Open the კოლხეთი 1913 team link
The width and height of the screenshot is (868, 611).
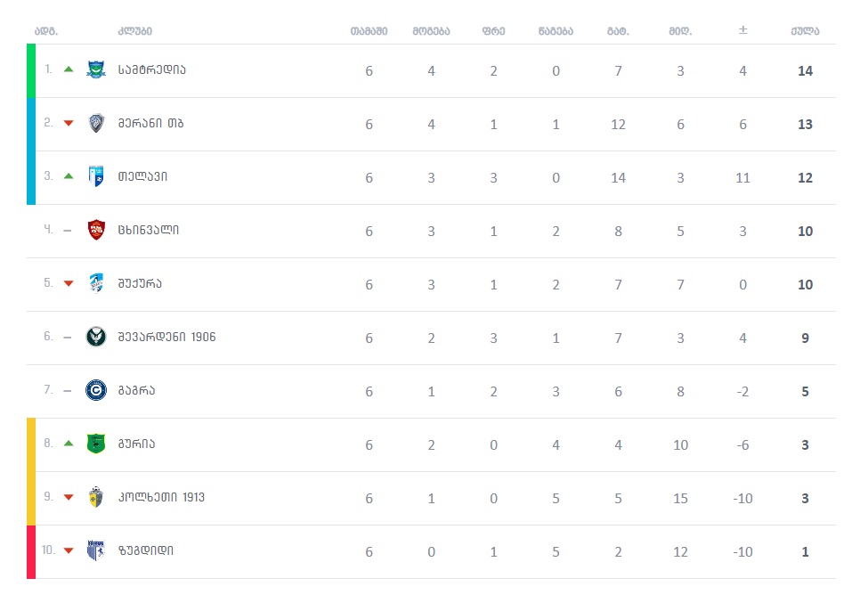161,497
